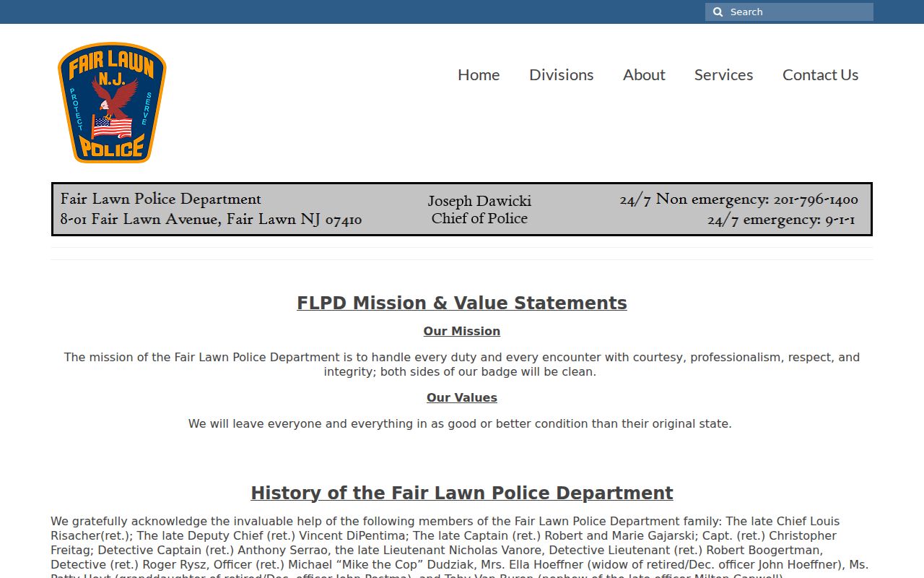Click the Our Mission subheading

pos(462,331)
